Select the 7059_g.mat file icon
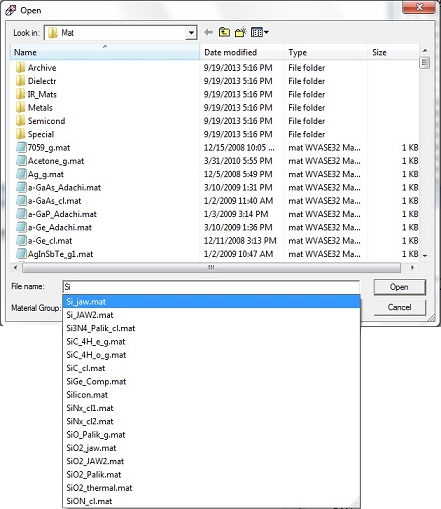The height and width of the screenshot is (509, 441). (x=21, y=147)
